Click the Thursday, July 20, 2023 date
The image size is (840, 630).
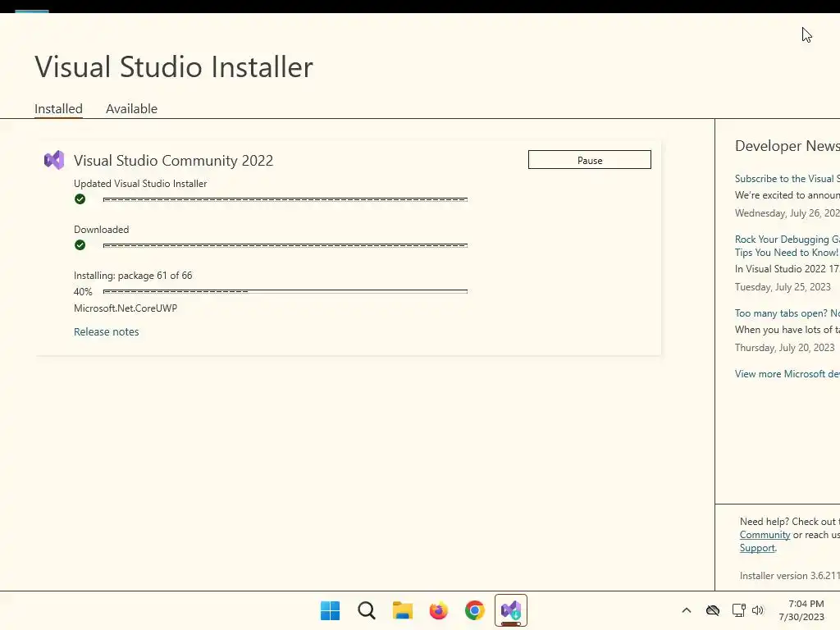[784, 348]
